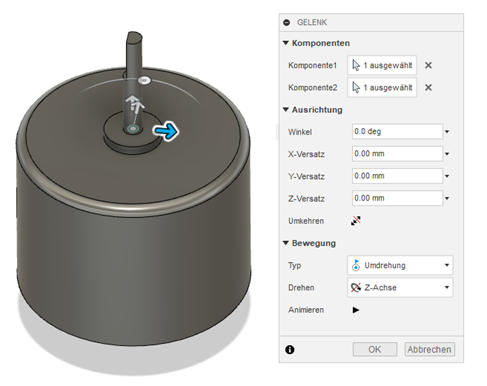Viewport: 487px width, 386px height.
Task: Click the rotation handle on the arc
Action: pos(144,81)
